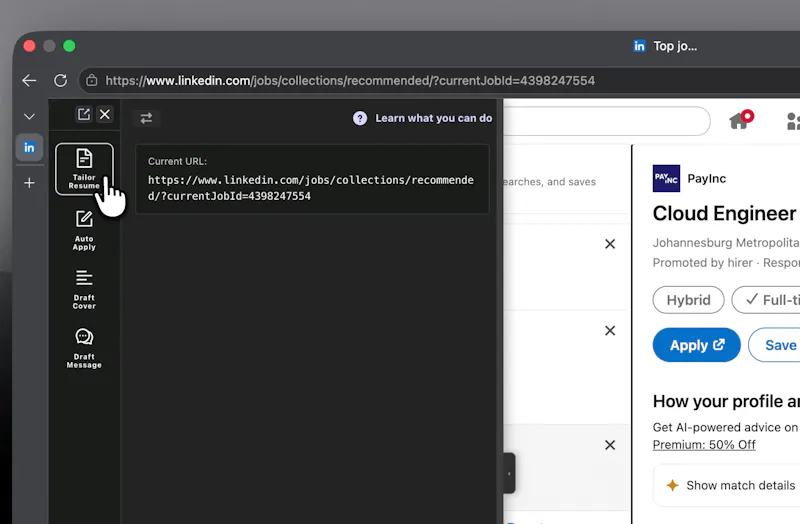Open the Premium: 50% Off link
Screen dimensions: 800x524
point(704,444)
